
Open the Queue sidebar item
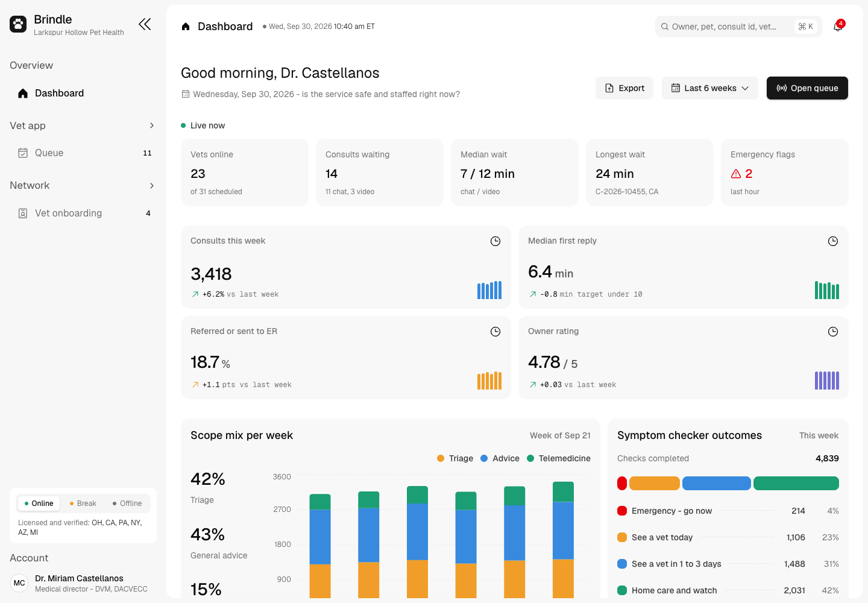83,153
